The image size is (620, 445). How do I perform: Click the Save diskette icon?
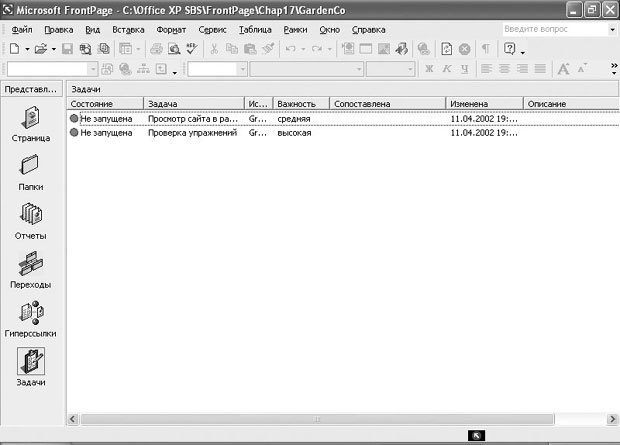[67, 49]
